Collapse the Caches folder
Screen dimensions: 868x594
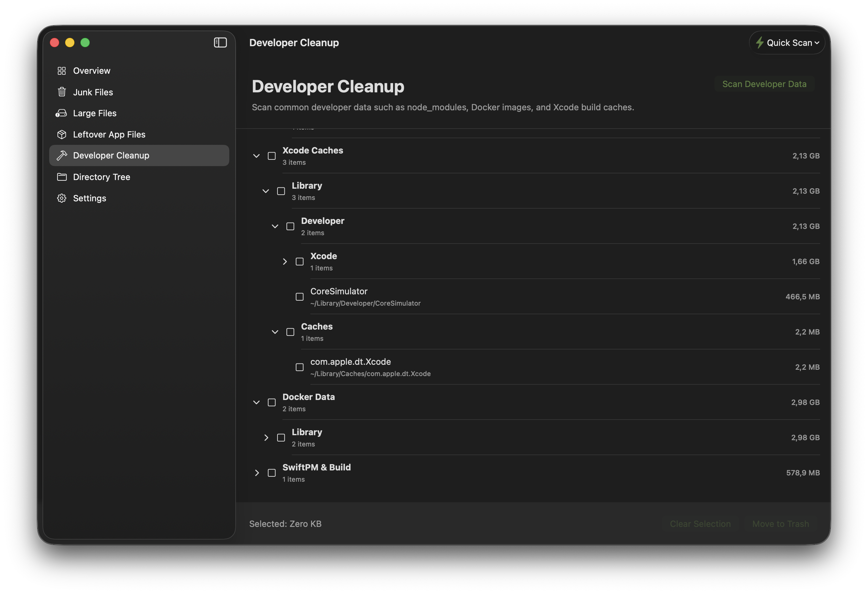pos(275,332)
